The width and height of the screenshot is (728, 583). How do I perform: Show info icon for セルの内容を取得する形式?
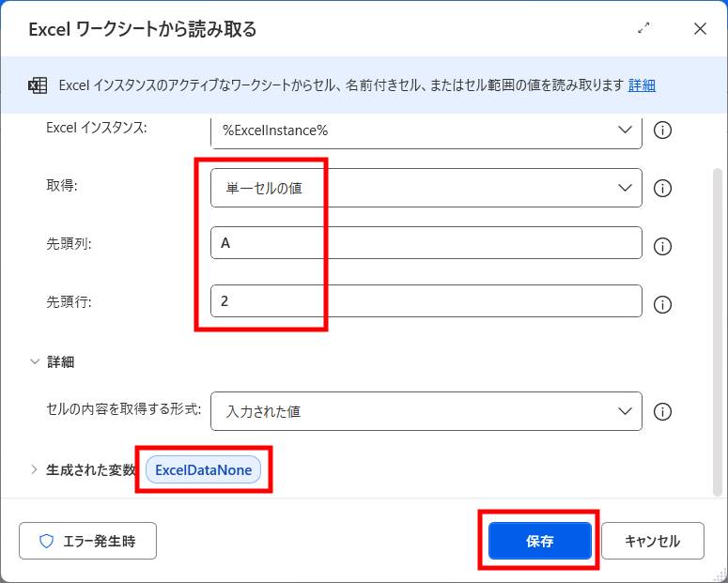[x=662, y=411]
